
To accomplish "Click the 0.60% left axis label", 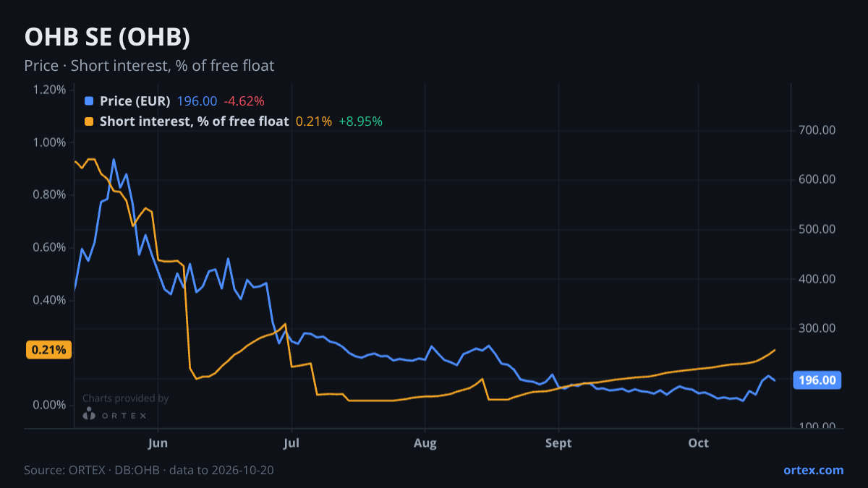I will point(49,247).
